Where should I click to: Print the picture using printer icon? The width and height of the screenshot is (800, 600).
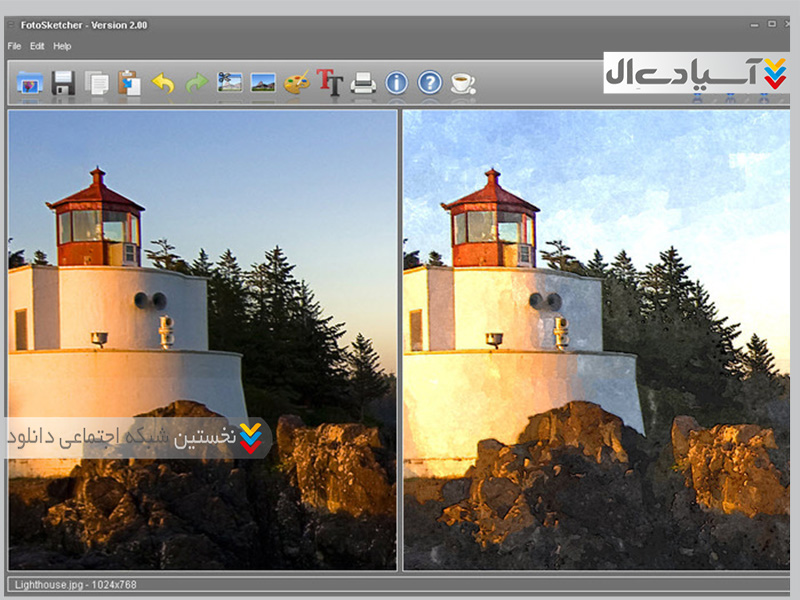(363, 83)
